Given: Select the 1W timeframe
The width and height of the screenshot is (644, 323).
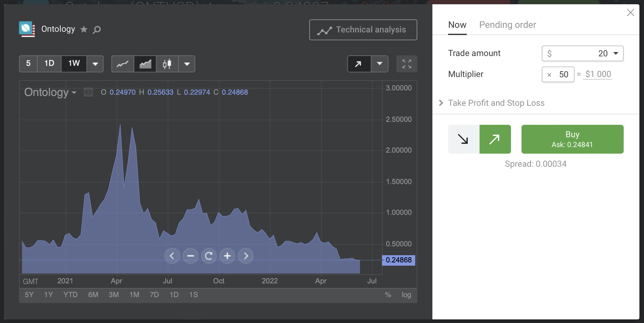Looking at the screenshot, I should [74, 64].
